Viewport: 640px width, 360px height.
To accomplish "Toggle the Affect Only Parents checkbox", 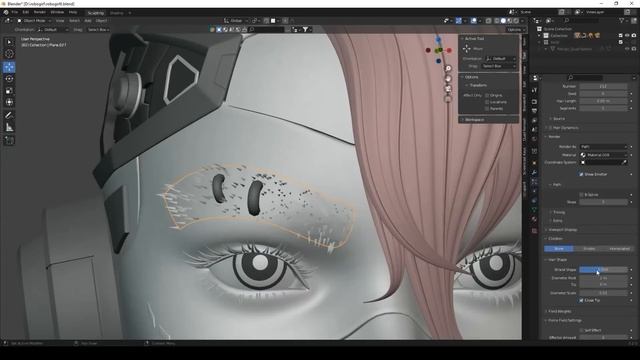I will [x=487, y=109].
